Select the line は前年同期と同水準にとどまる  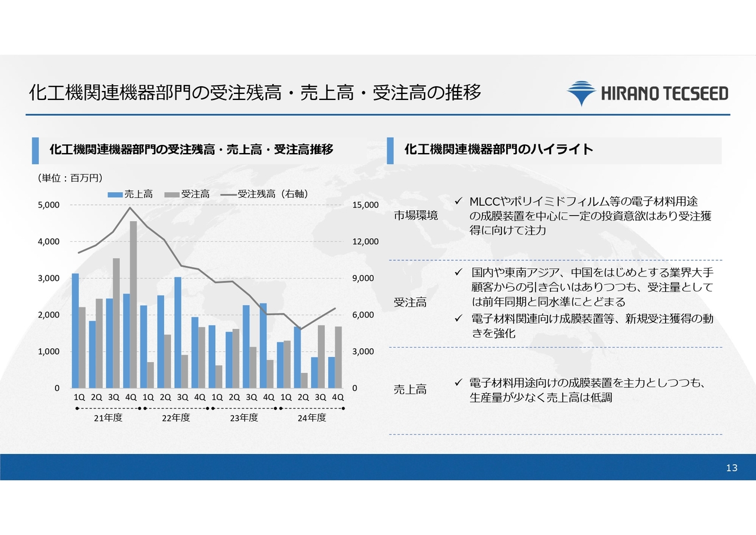click(548, 302)
